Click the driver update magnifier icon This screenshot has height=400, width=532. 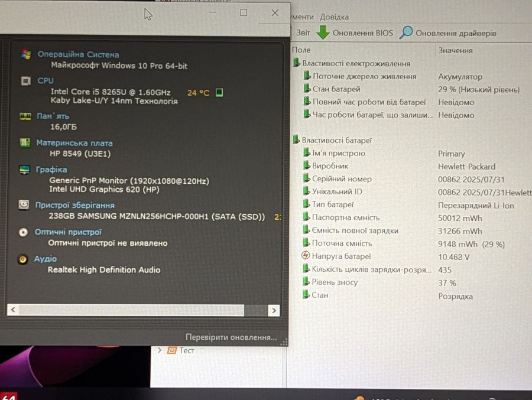[x=406, y=32]
